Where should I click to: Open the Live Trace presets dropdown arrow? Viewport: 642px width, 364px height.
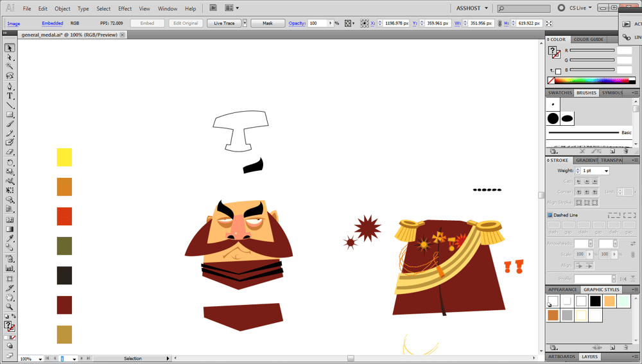[x=245, y=23]
